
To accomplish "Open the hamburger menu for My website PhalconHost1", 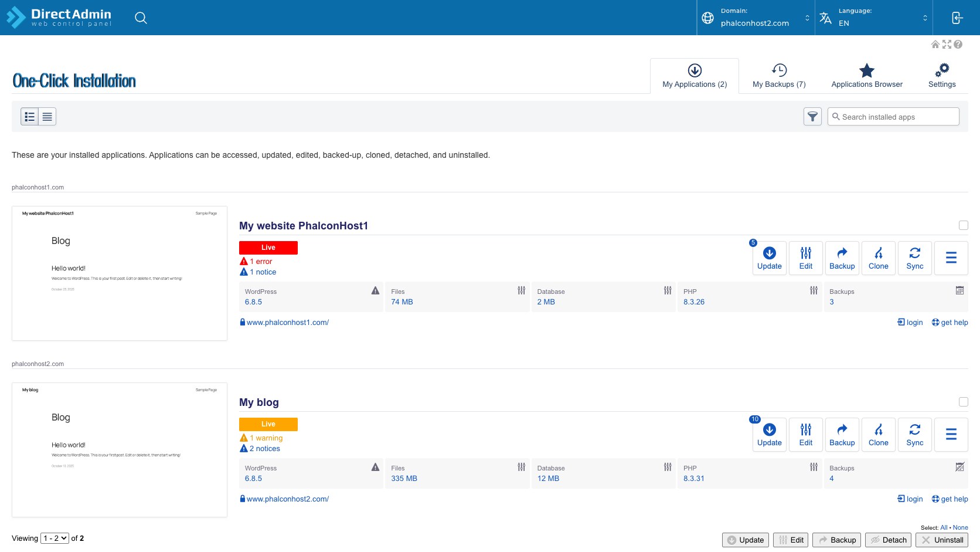I will 951,258.
